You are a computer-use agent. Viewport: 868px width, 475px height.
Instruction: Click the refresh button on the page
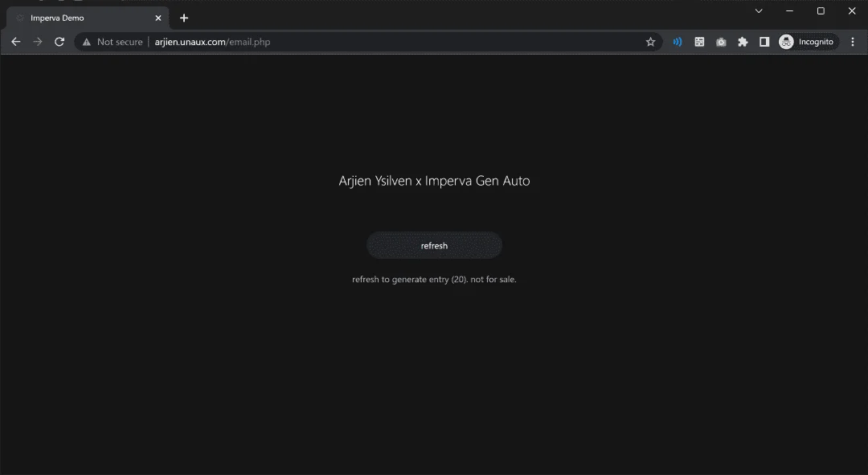click(x=434, y=245)
